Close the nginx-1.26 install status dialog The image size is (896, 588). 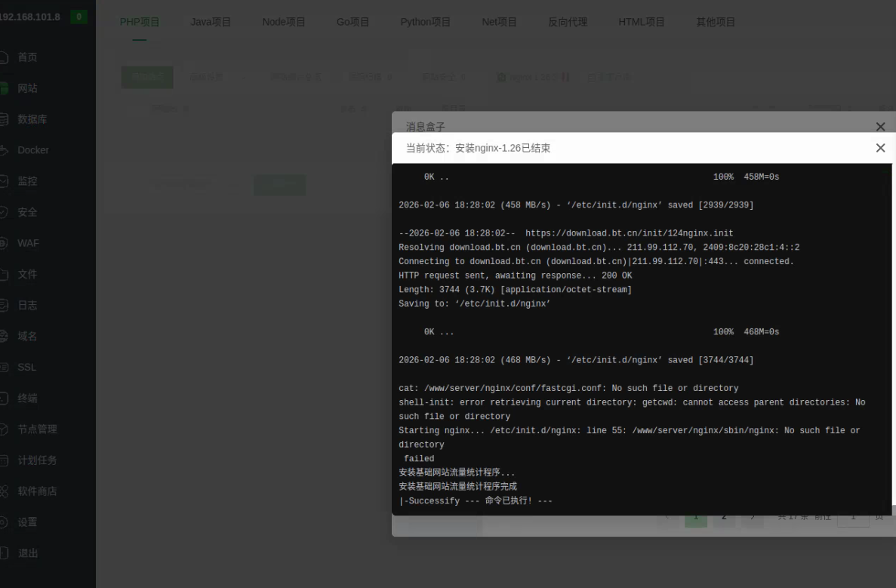click(x=880, y=148)
